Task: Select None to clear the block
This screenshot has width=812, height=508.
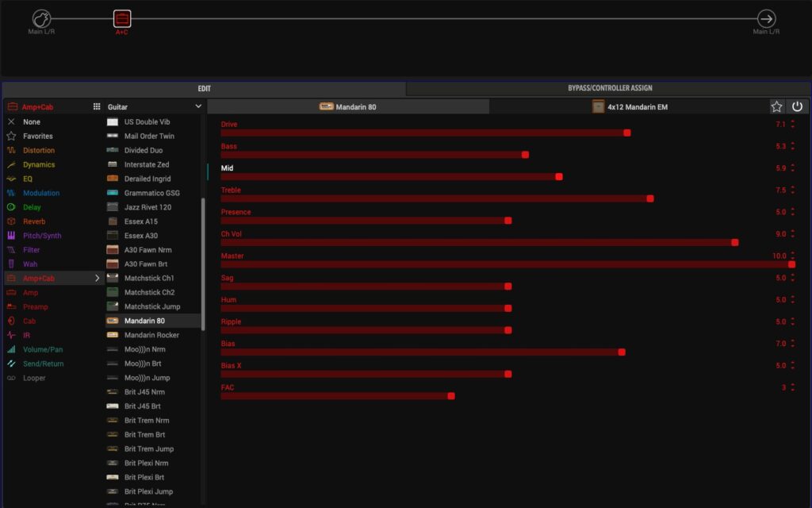Action: [32, 122]
